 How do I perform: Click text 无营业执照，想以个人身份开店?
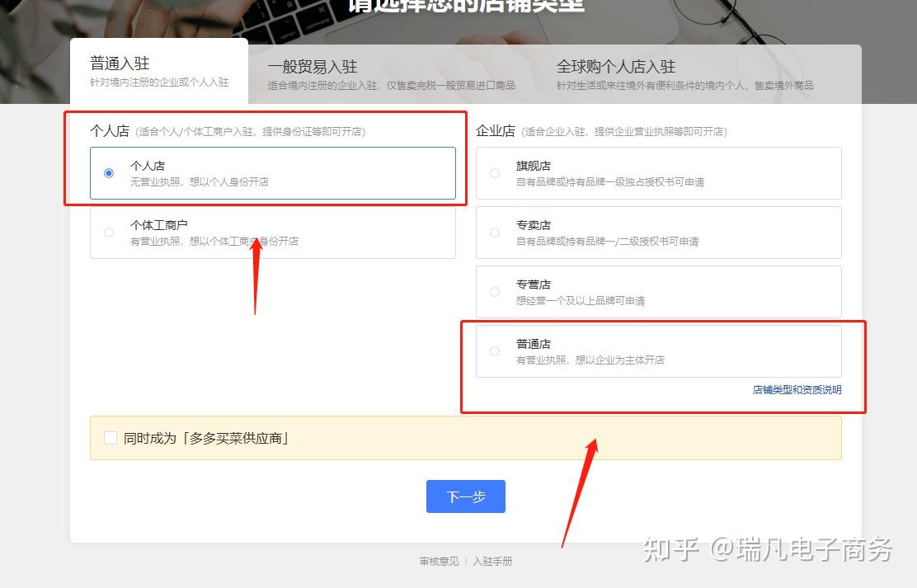click(x=200, y=182)
